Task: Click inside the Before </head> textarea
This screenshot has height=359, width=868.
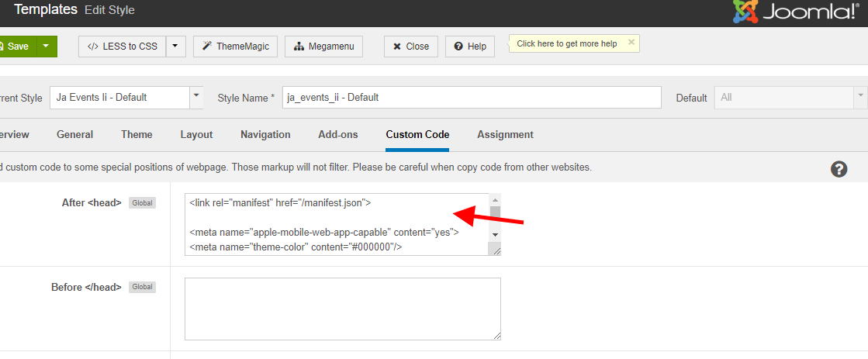Action: tap(342, 309)
